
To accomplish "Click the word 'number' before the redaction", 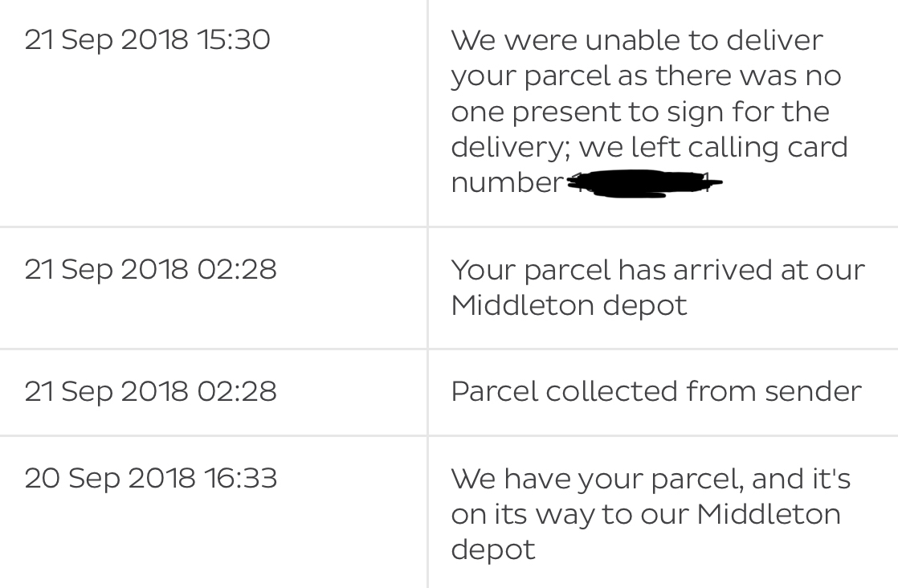I will (508, 183).
